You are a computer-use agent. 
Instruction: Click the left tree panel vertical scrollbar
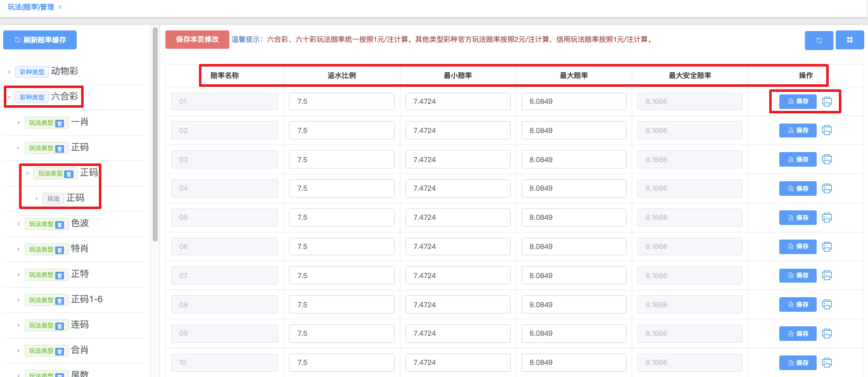[155, 133]
